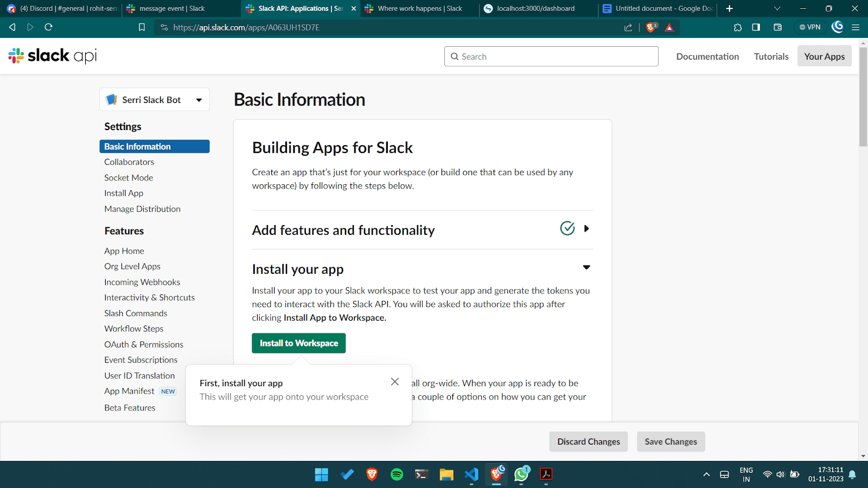868x488 pixels.
Task: Open the browser extensions puzzle icon
Action: pyautogui.click(x=738, y=27)
